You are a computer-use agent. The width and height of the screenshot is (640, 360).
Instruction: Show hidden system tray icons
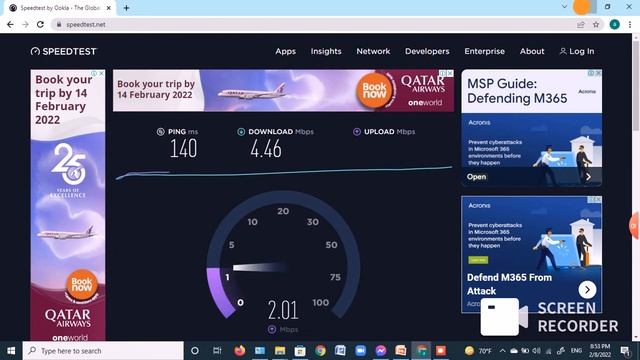(x=502, y=351)
